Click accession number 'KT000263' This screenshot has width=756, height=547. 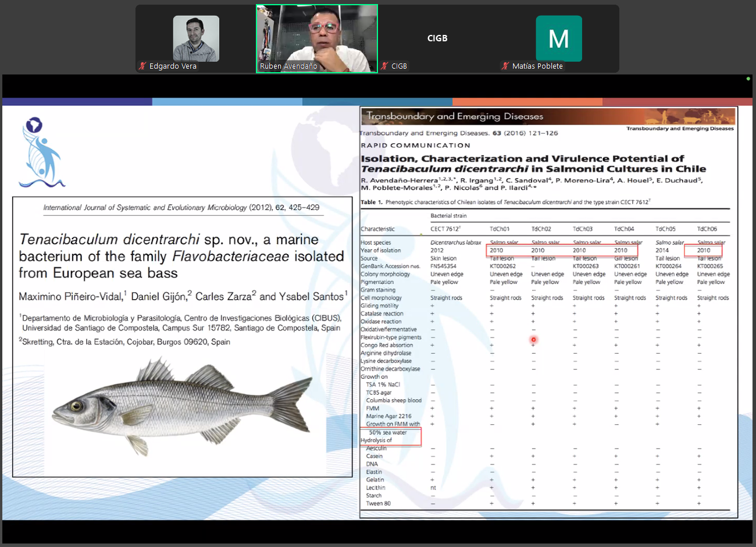(586, 267)
